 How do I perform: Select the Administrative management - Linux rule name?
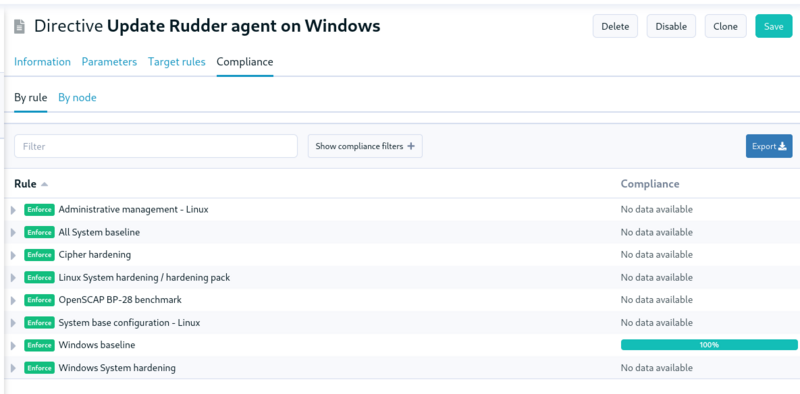pyautogui.click(x=133, y=209)
